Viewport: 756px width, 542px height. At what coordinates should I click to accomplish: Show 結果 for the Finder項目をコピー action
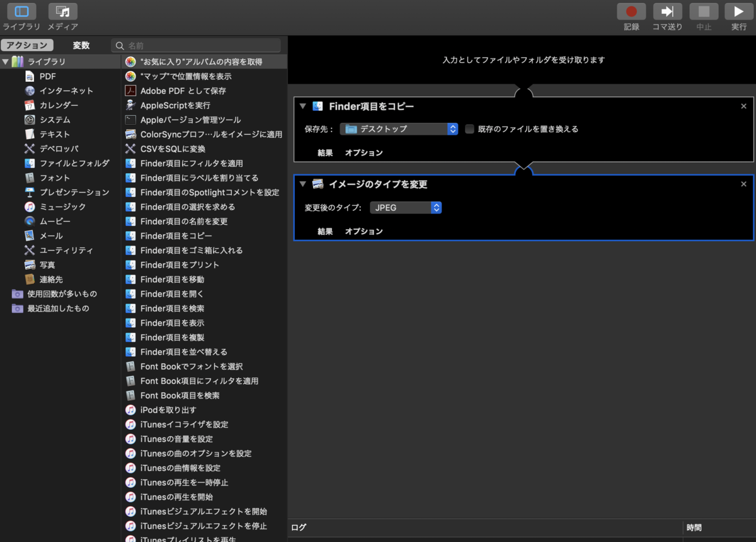[x=325, y=152]
